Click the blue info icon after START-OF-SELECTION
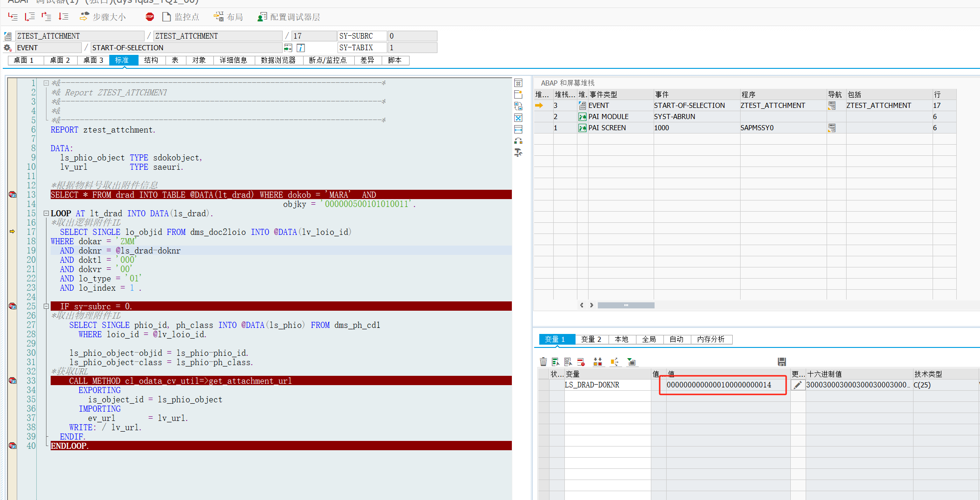This screenshot has height=500, width=980. [301, 47]
